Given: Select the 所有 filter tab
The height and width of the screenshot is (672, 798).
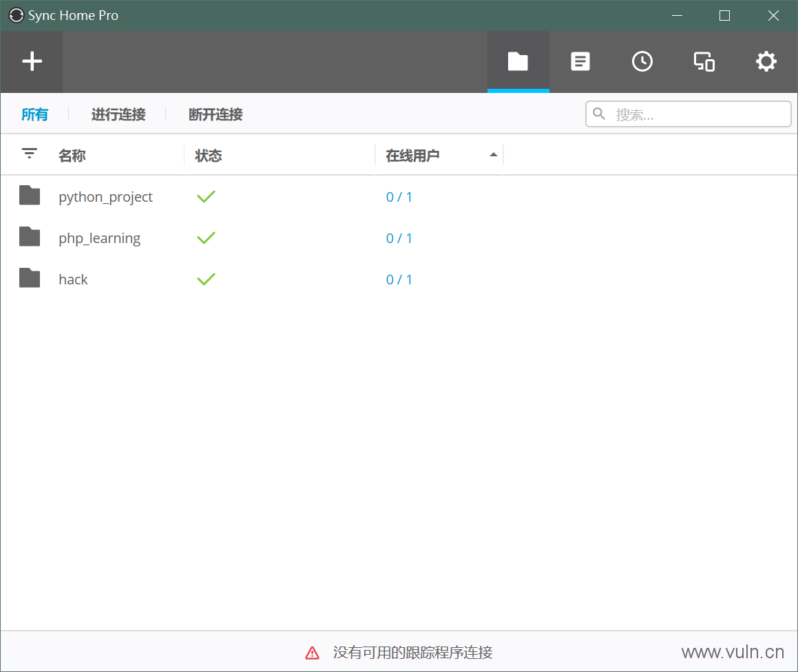Looking at the screenshot, I should pos(34,114).
